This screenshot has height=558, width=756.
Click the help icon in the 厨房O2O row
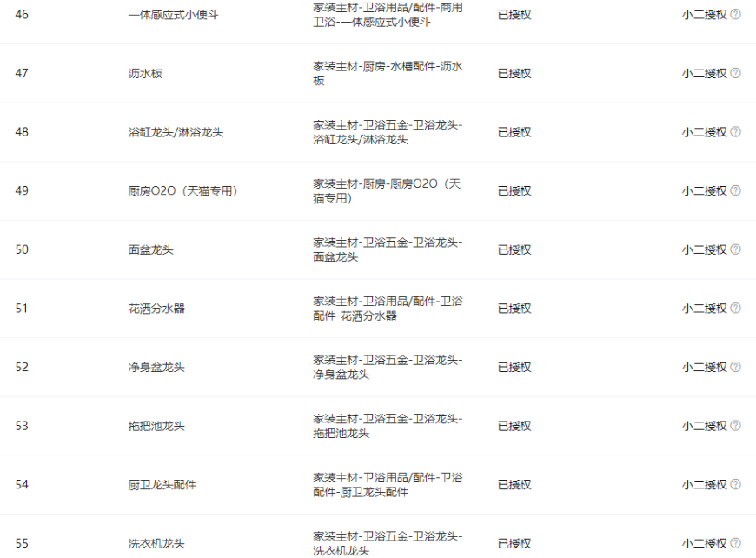pos(736,190)
